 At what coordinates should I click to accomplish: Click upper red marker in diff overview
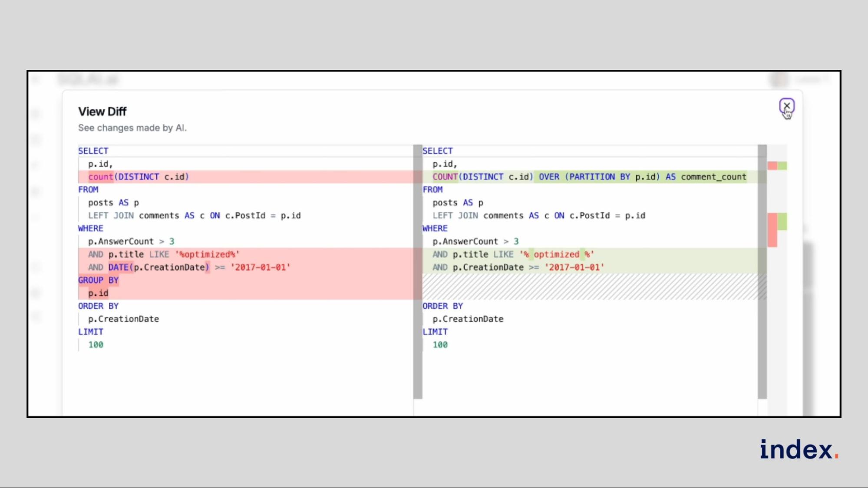(x=772, y=166)
